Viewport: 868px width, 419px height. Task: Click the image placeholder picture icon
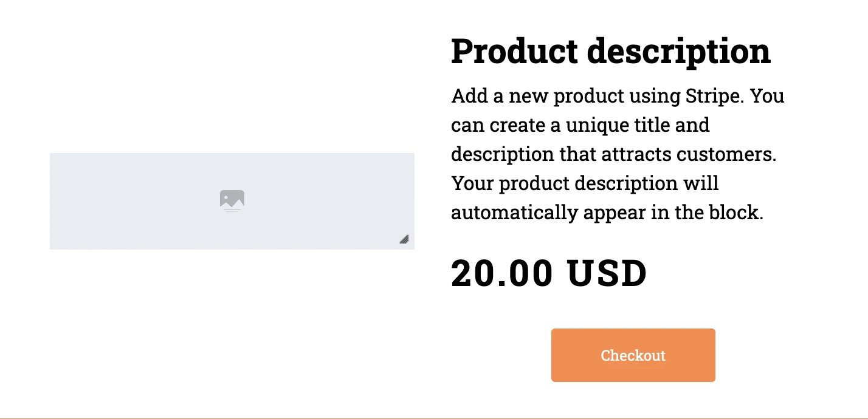tap(232, 200)
